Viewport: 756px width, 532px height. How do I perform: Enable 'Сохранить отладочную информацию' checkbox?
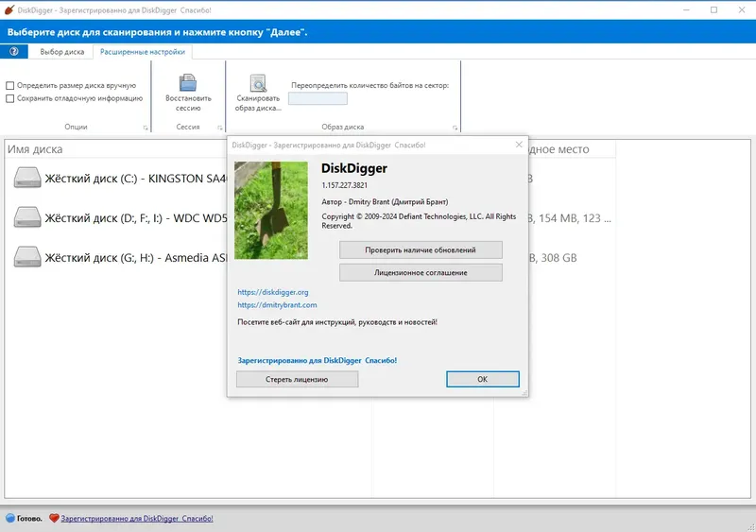coord(10,98)
